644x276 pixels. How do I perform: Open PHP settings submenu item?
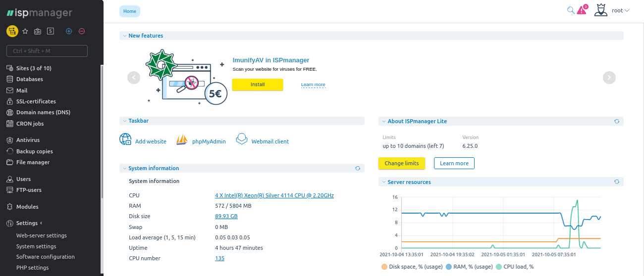(x=33, y=268)
